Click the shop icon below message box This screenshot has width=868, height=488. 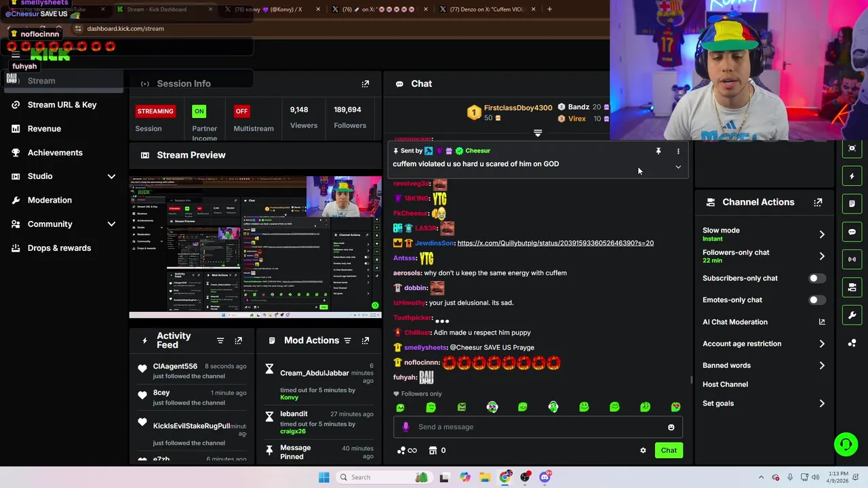coord(433,451)
